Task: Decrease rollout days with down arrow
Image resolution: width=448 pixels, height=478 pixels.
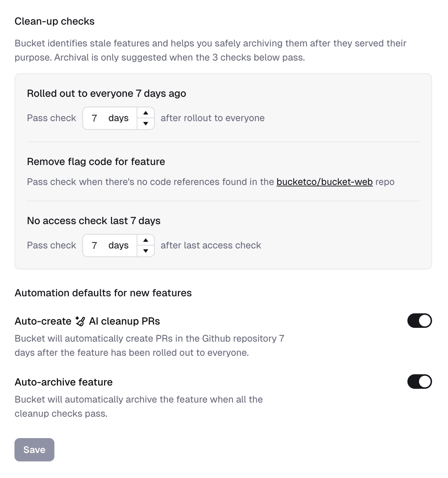Action: [x=146, y=124]
